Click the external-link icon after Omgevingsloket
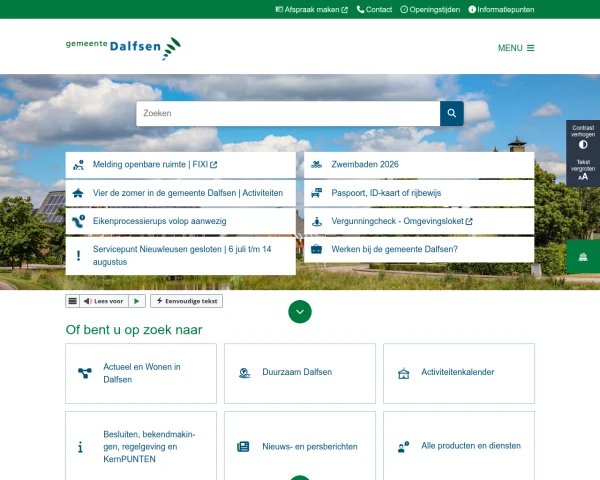The image size is (600, 480). (x=469, y=221)
